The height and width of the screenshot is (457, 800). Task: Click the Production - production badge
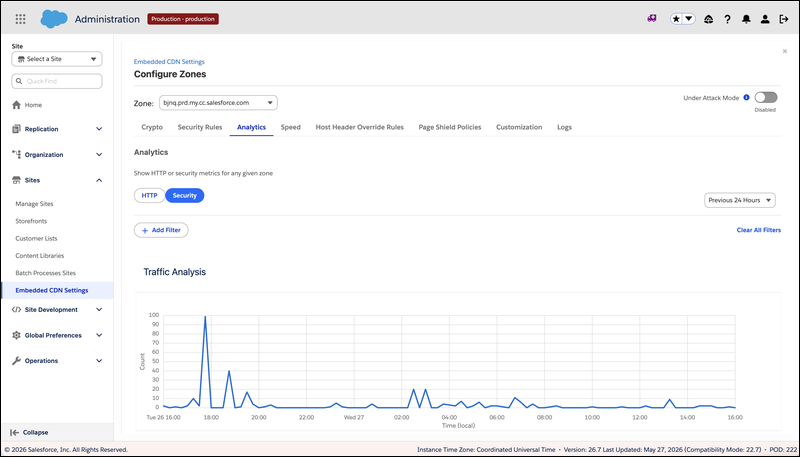tap(183, 19)
